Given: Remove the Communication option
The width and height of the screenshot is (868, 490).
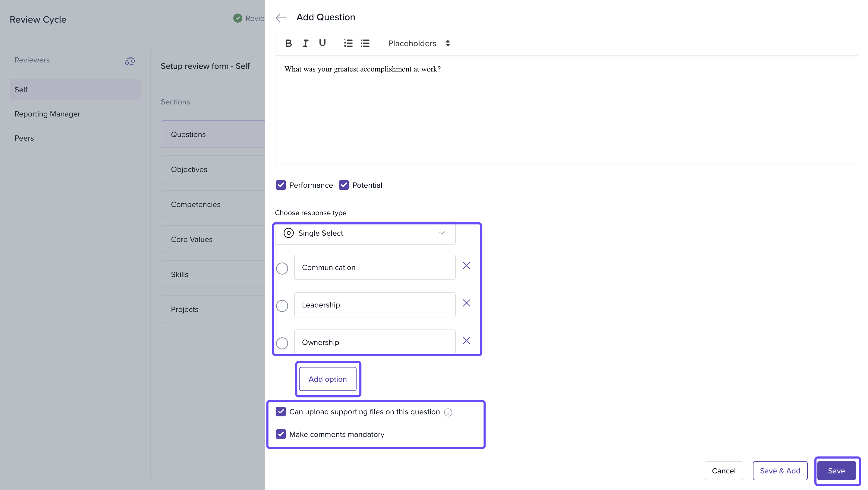Looking at the screenshot, I should pyautogui.click(x=466, y=266).
